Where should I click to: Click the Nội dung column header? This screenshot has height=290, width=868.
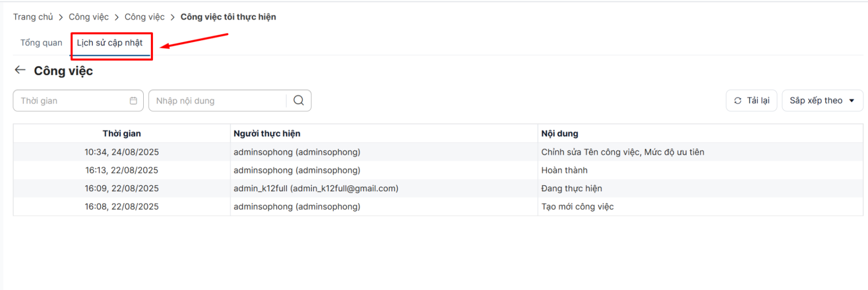pos(559,134)
